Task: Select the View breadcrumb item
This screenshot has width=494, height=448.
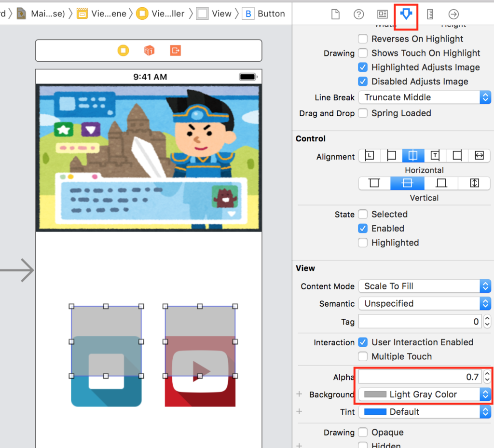Action: click(x=214, y=14)
